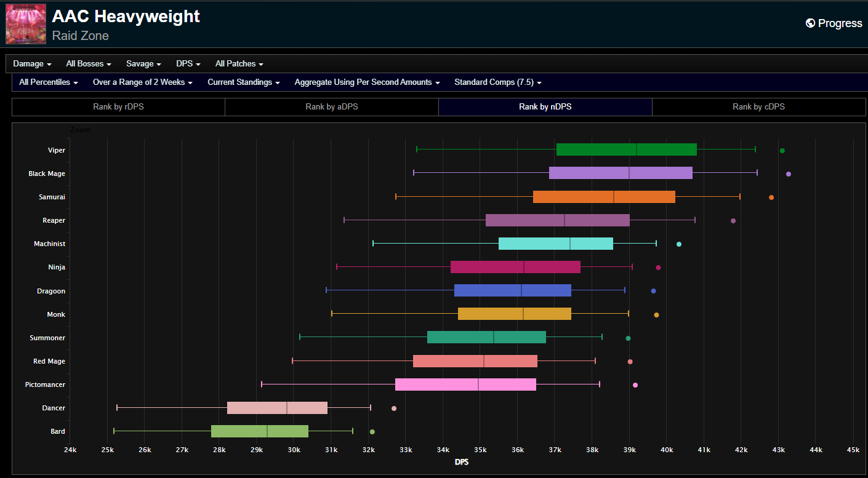868x478 pixels.
Task: Click the Monk outlier dot
Action: [656, 315]
